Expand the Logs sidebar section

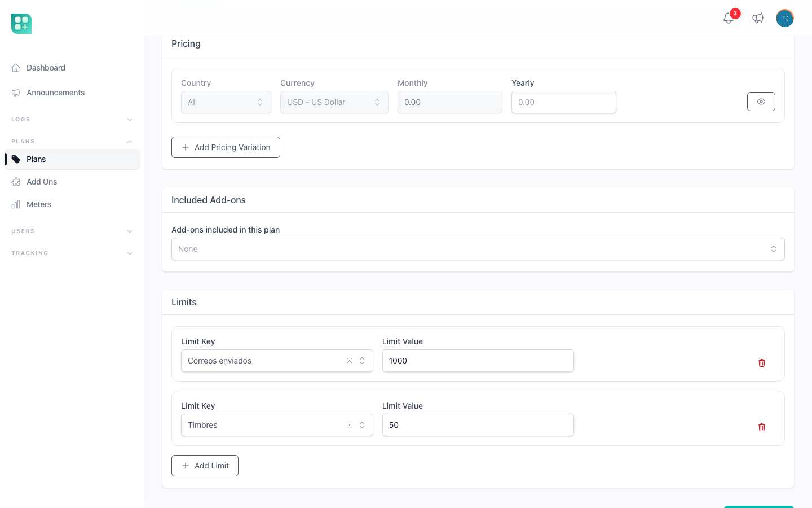pos(72,120)
